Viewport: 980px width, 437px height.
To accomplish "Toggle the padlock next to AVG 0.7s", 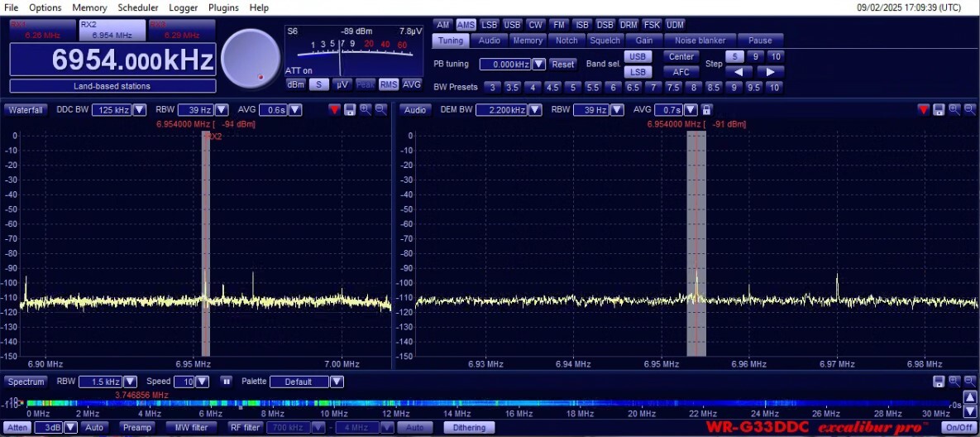I will tap(706, 110).
